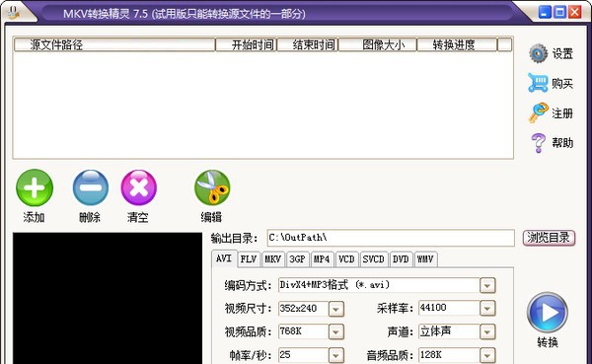
Task: Open the Edit (编辑) scissors tool
Action: [212, 187]
